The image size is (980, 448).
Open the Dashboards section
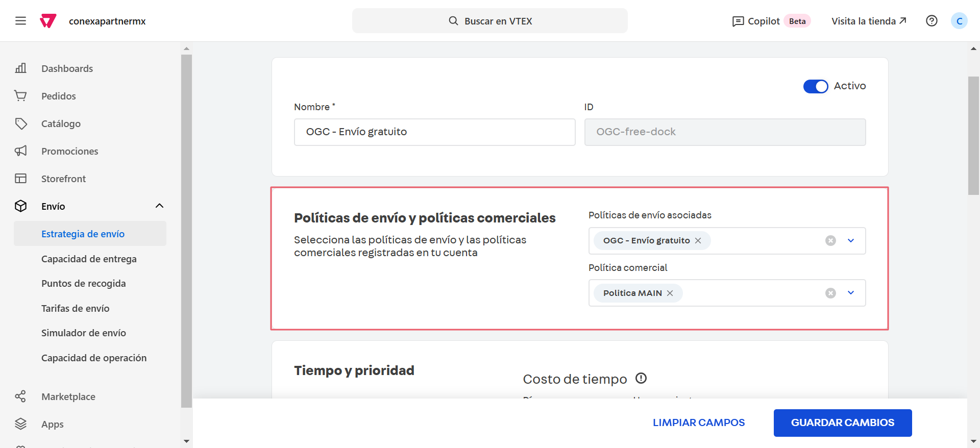pyautogui.click(x=67, y=68)
